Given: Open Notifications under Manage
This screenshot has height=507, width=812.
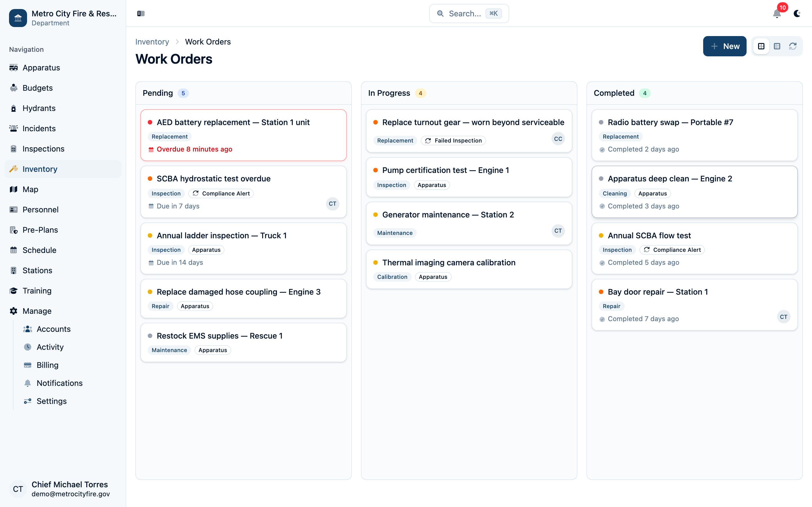Looking at the screenshot, I should pos(59,383).
